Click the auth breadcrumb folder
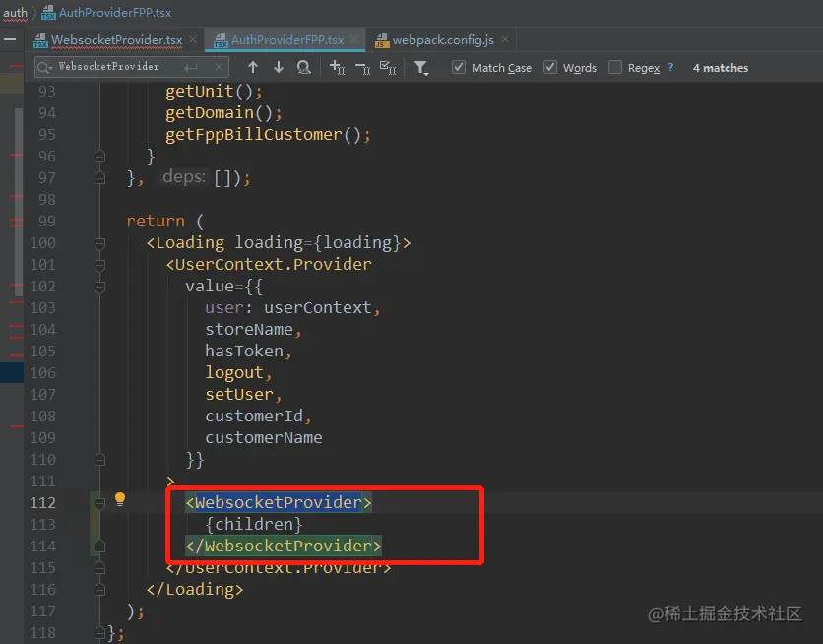Viewport: 823px width, 644px height. point(15,12)
